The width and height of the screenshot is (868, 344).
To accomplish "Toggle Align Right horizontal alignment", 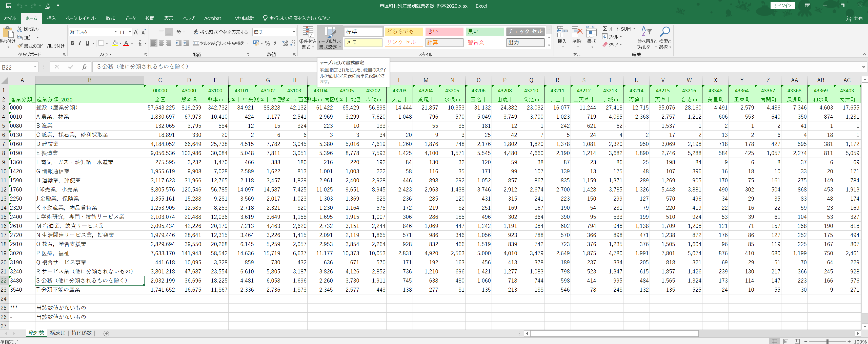I will 169,43.
